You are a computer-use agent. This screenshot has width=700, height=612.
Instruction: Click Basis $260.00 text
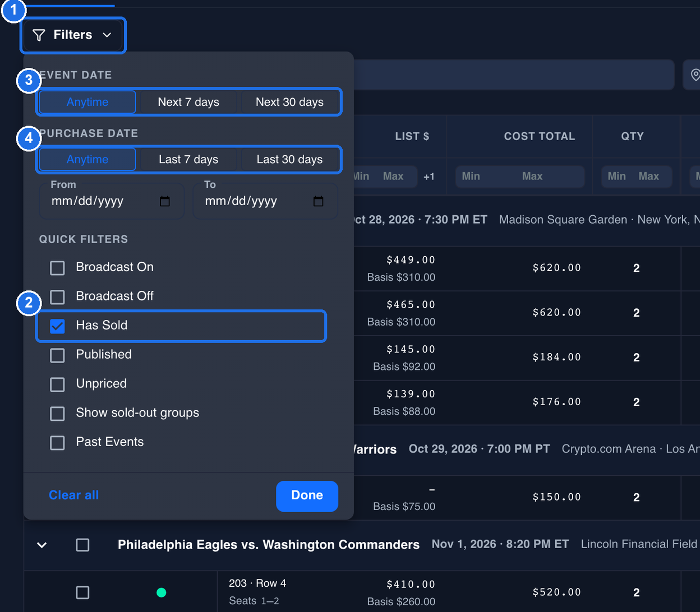click(401, 602)
